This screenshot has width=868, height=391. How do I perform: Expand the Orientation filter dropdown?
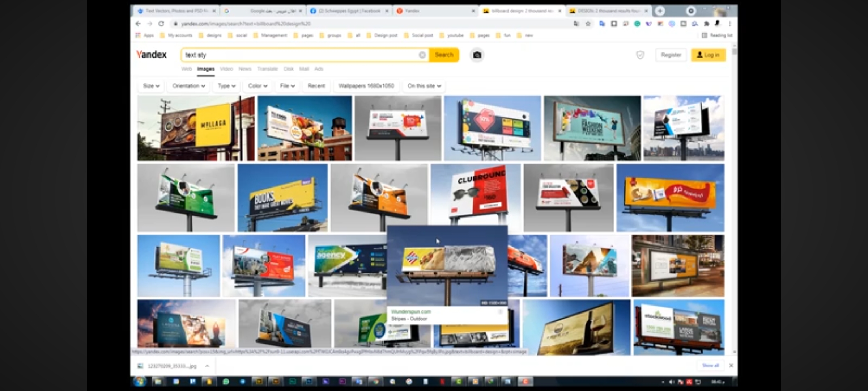click(188, 86)
